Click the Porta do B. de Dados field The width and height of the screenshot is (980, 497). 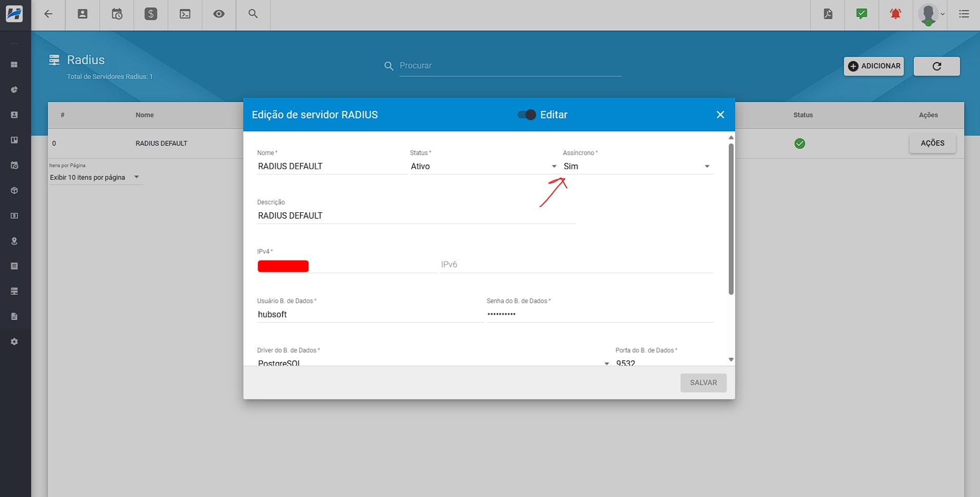pos(664,362)
